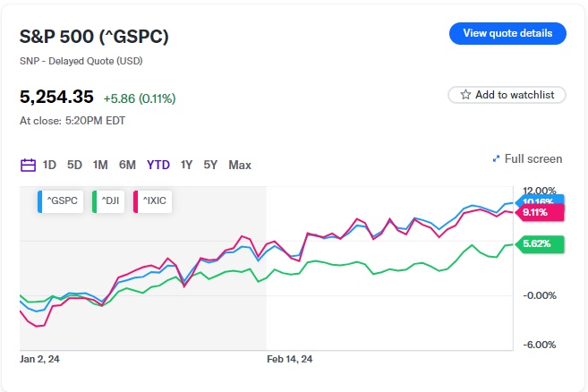
Task: Toggle the ^IXIC legend series
Action: [x=152, y=202]
